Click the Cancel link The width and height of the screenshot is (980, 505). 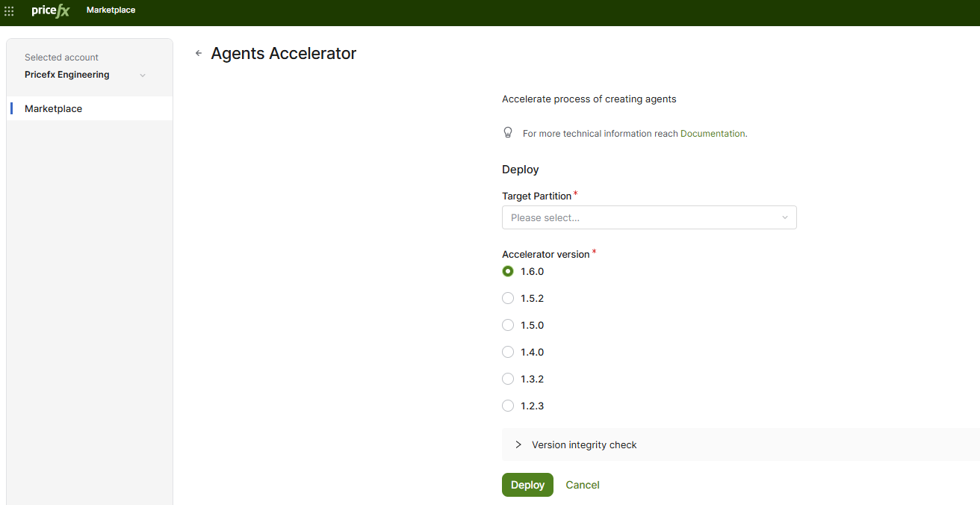point(583,485)
